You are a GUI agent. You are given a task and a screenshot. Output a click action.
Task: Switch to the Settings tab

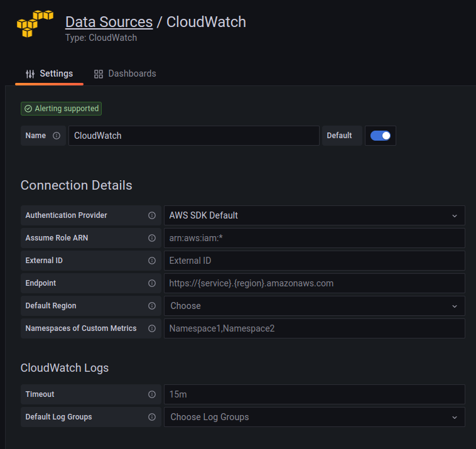(49, 73)
